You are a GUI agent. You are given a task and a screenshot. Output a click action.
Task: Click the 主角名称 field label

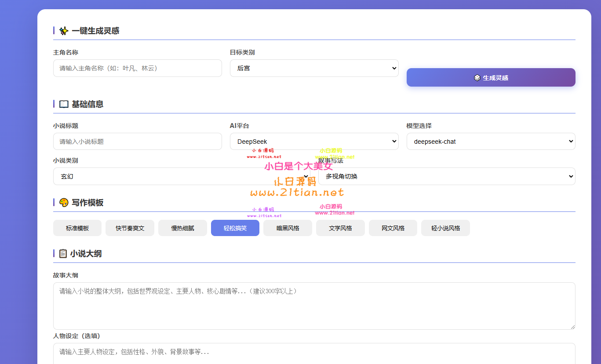66,52
